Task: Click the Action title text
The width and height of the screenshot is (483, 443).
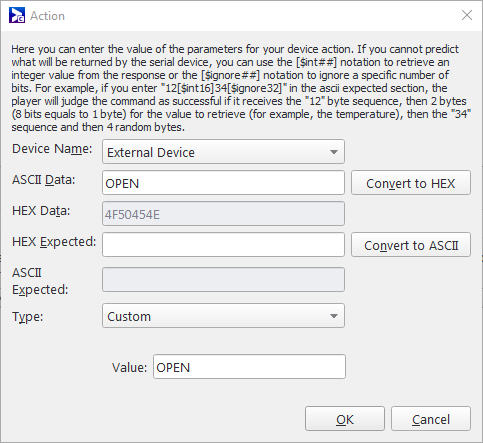Action: click(47, 16)
